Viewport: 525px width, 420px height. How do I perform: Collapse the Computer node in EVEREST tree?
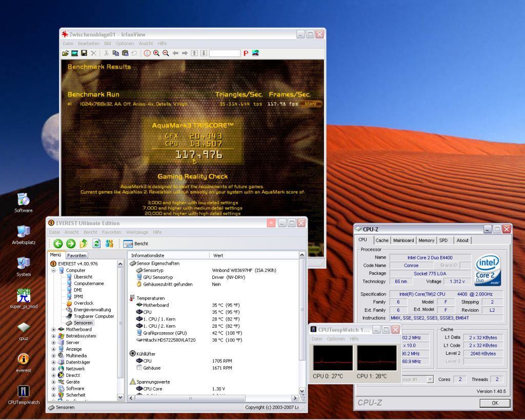pos(53,270)
